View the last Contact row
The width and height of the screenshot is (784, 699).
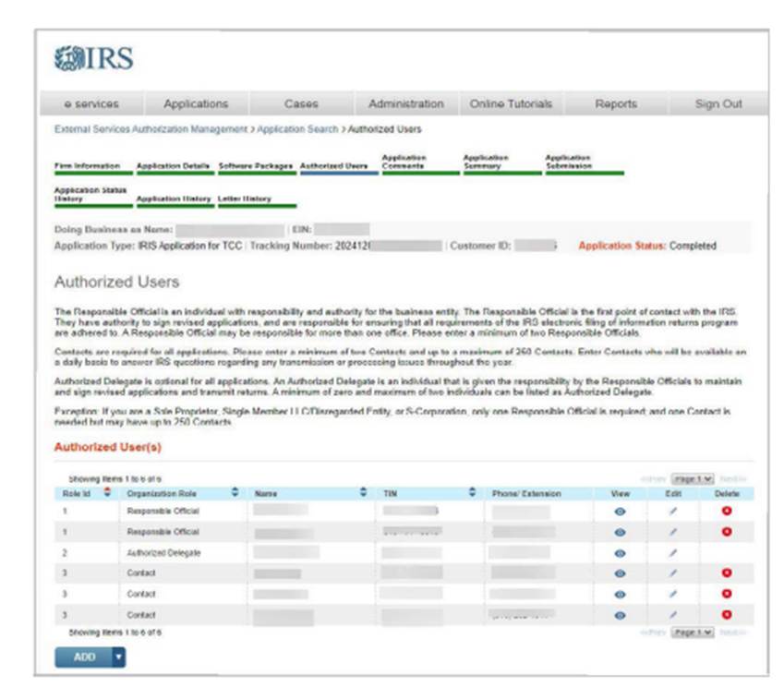tap(620, 616)
